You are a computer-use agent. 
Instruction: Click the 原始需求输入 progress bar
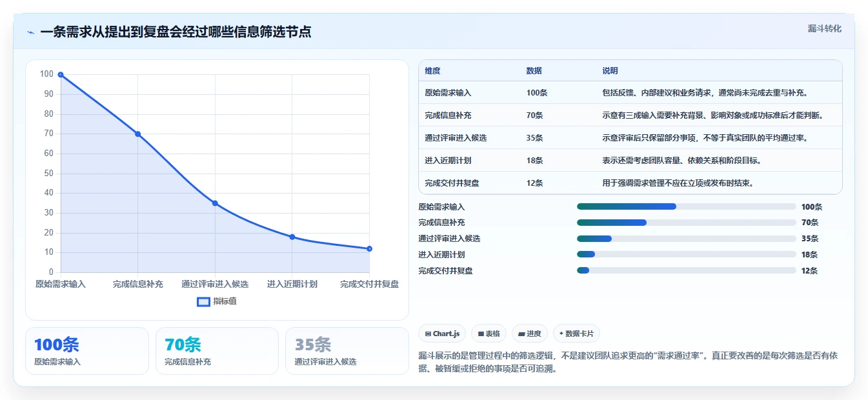click(686, 206)
